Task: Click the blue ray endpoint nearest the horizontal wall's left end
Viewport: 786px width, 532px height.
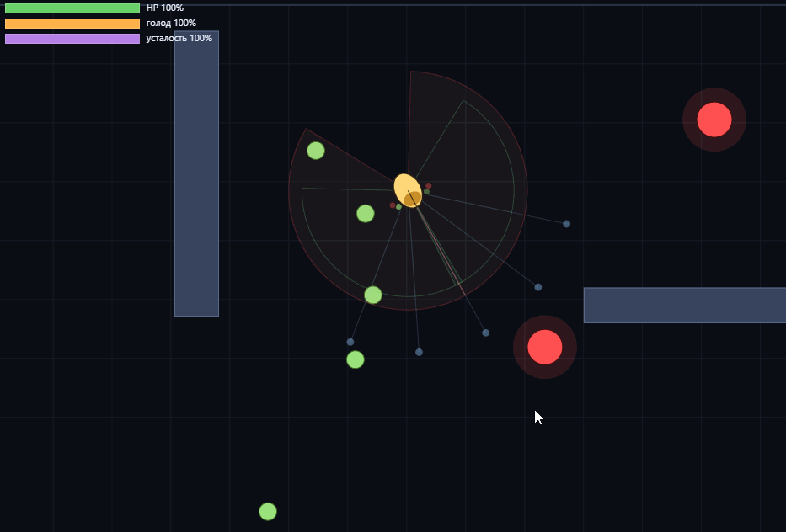Action: [537, 287]
